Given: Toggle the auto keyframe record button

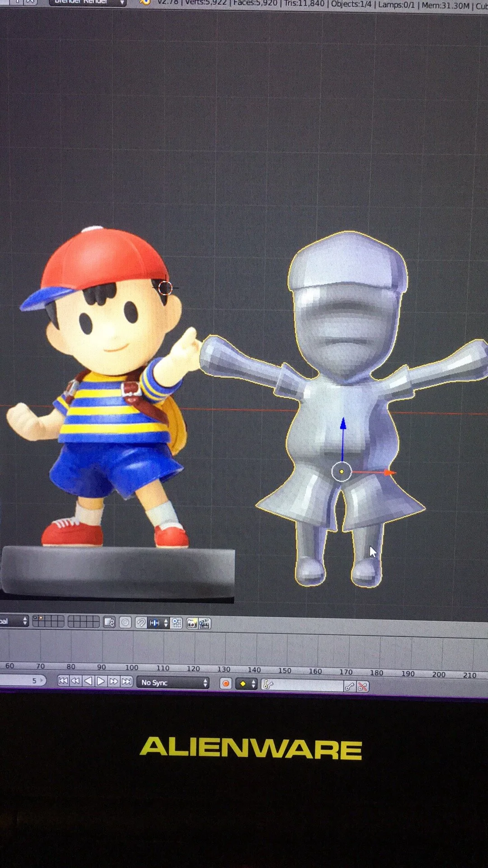Looking at the screenshot, I should click(225, 684).
